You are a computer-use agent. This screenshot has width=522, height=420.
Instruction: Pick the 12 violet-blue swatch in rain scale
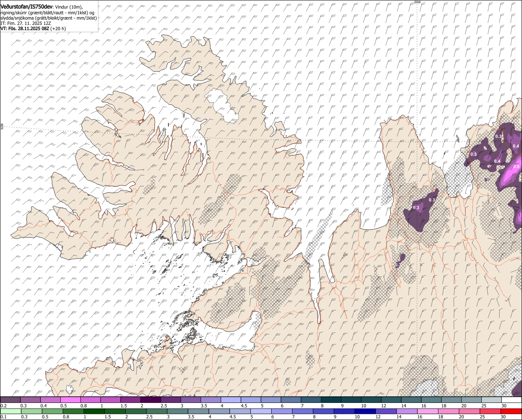[x=387, y=411]
